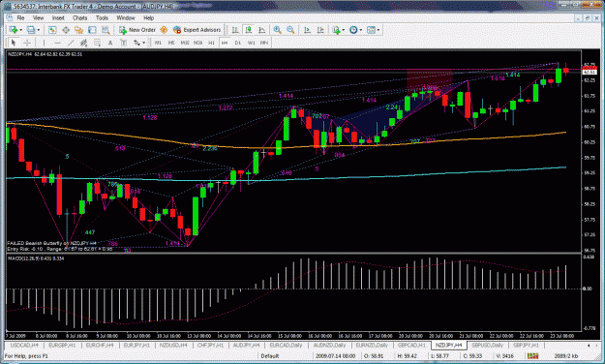Viewport: 605px width, 364px height.
Task: Set timeframe to M1
Action: point(158,43)
